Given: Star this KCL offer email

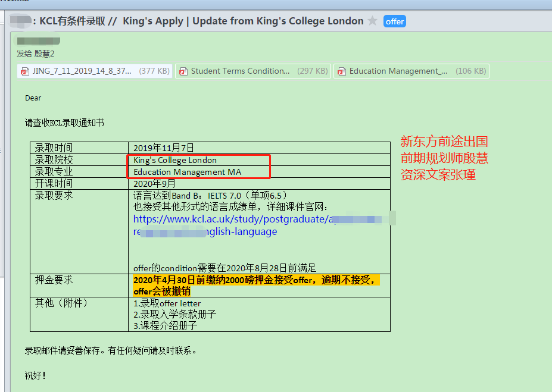Looking at the screenshot, I should 373,21.
